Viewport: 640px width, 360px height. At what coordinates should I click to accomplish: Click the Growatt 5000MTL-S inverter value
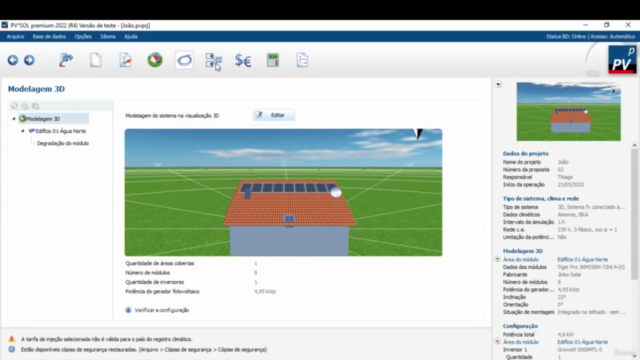point(580,350)
